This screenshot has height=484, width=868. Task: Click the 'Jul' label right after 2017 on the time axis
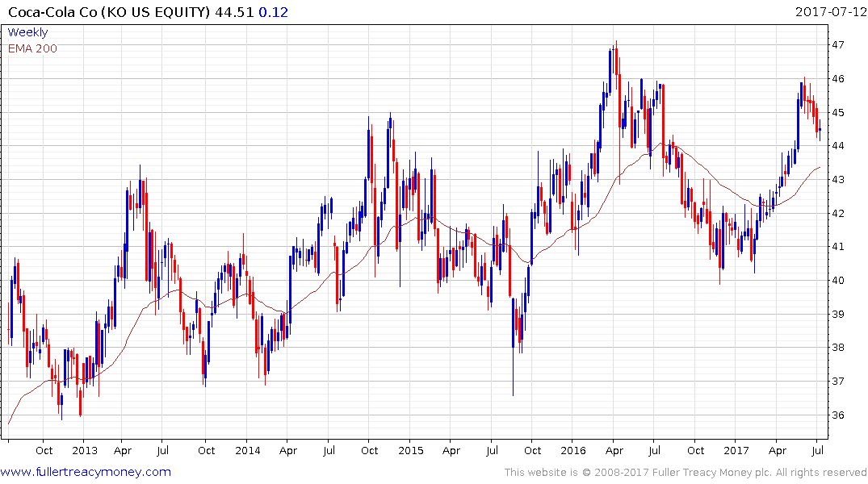(x=817, y=450)
